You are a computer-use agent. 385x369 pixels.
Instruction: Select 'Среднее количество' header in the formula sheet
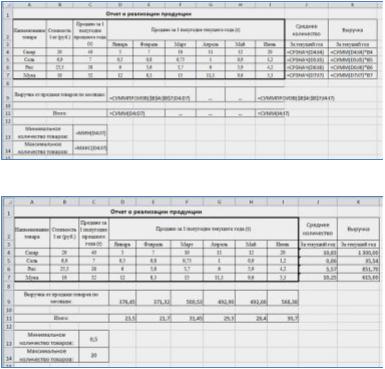[x=307, y=30]
